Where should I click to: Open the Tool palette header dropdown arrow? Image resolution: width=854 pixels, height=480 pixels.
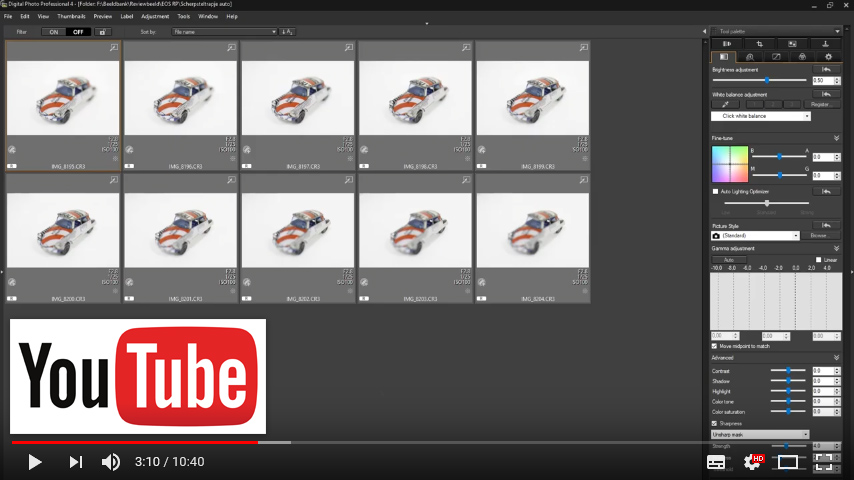coord(837,32)
